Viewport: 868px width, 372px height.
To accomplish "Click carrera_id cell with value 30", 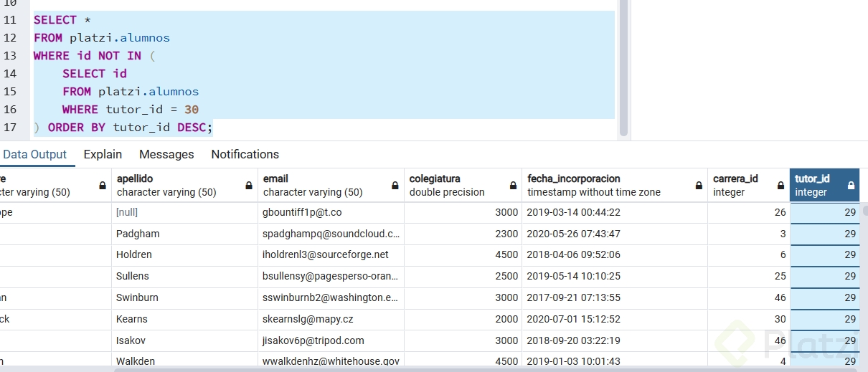I will click(749, 320).
